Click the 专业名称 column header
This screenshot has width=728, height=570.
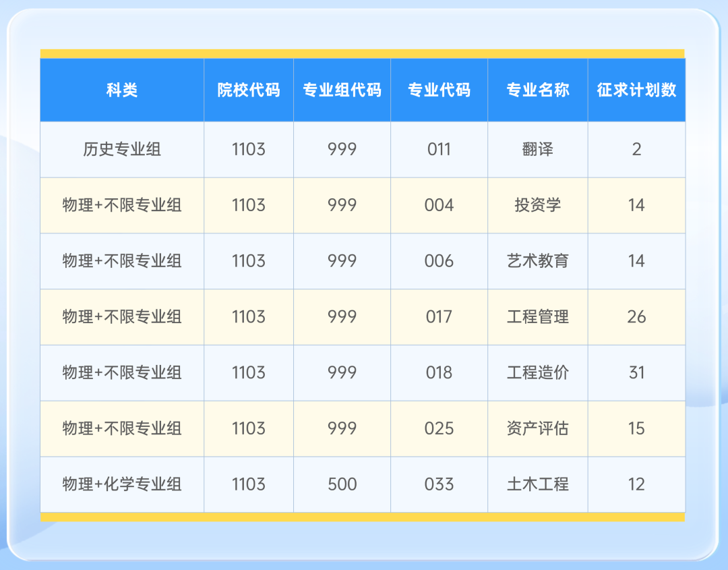[x=537, y=90]
